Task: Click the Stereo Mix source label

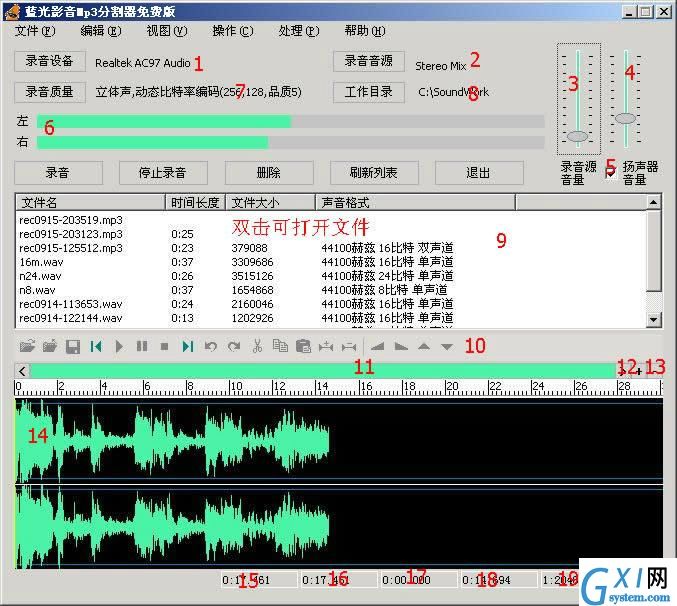Action: [440, 66]
